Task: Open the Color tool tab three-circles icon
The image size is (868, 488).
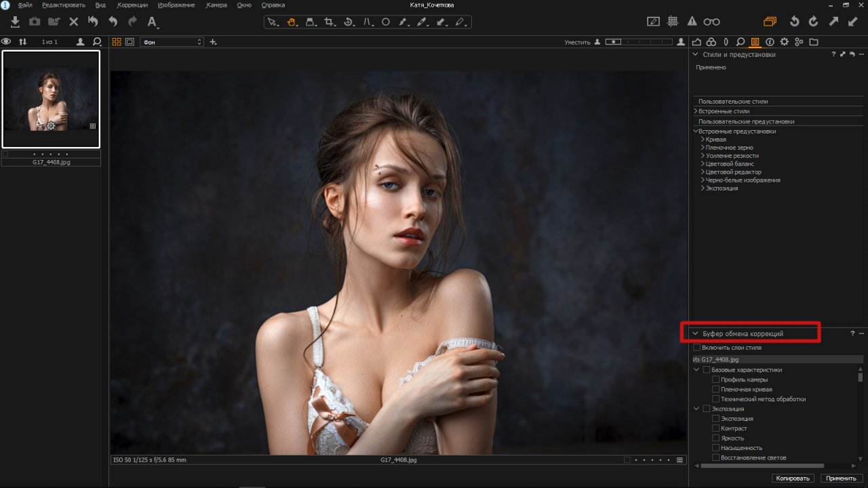Action: click(x=711, y=42)
